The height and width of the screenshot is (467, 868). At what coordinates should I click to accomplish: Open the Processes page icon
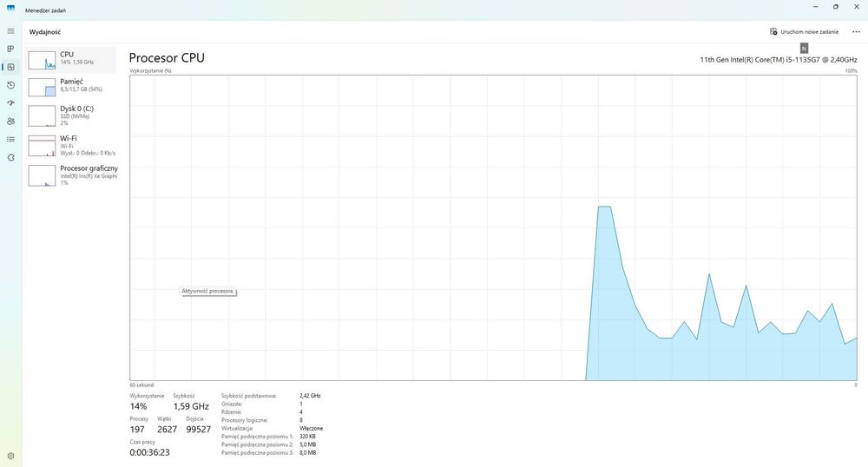(10, 49)
